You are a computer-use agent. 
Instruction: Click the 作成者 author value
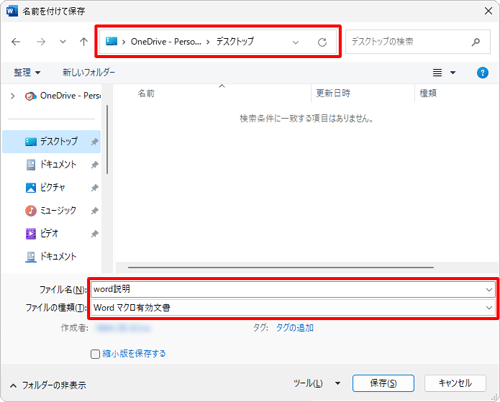coord(123,328)
